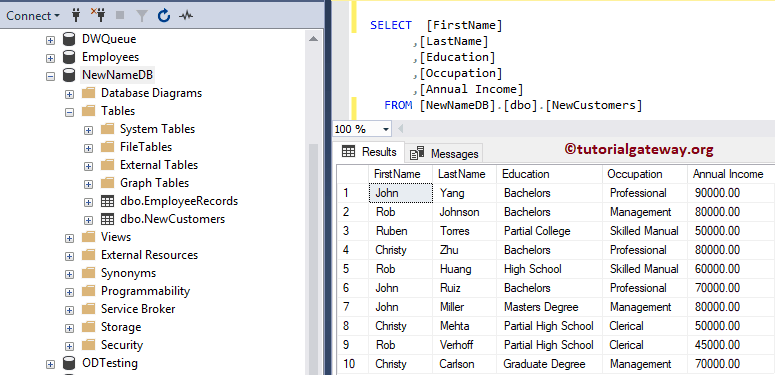This screenshot has height=375, width=775.
Task: Expand the Views folder
Action: pos(69,238)
